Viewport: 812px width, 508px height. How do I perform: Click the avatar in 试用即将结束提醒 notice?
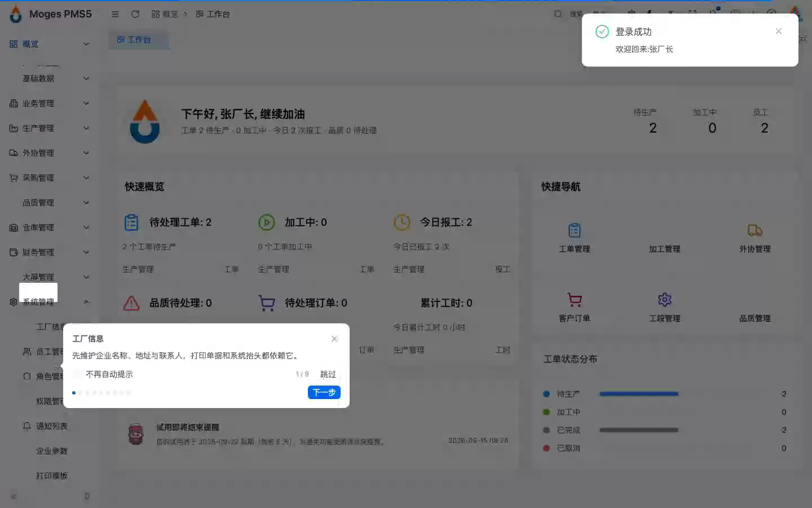point(136,434)
